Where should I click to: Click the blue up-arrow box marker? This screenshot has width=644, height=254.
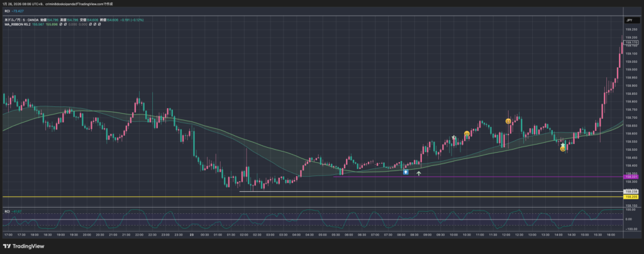[x=406, y=171]
